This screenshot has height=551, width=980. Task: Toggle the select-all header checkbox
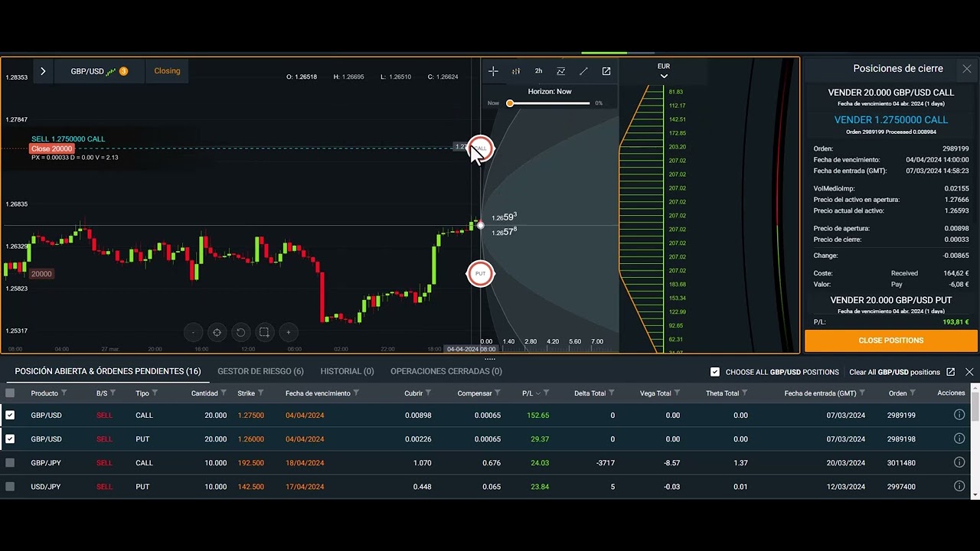(10, 393)
